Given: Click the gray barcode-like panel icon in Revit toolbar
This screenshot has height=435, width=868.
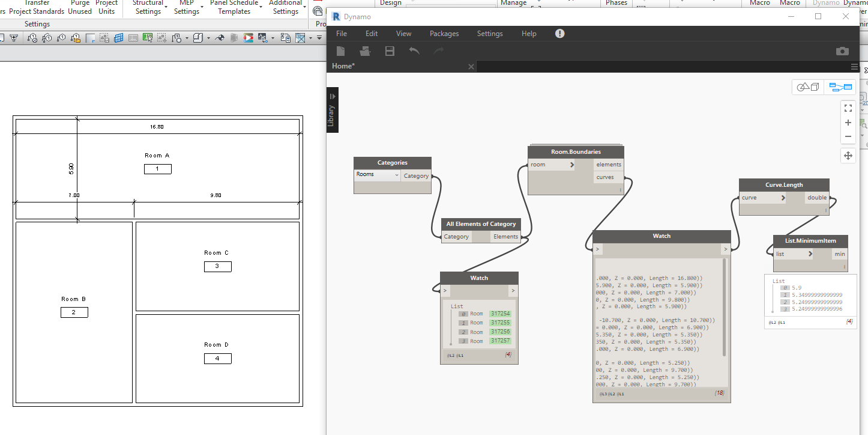Looking at the screenshot, I should click(133, 38).
